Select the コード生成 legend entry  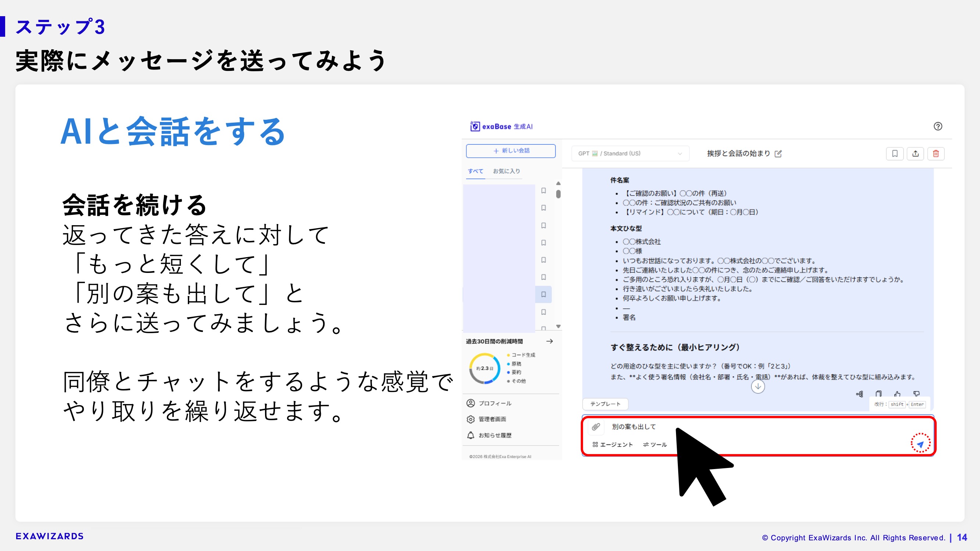click(521, 355)
